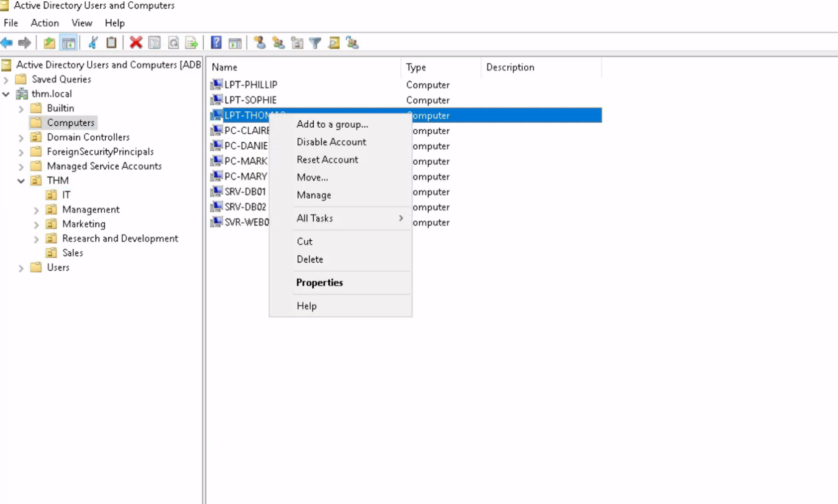Screen dimensions: 838x504
Task: Click the blue question mark Help icon
Action: point(216,43)
